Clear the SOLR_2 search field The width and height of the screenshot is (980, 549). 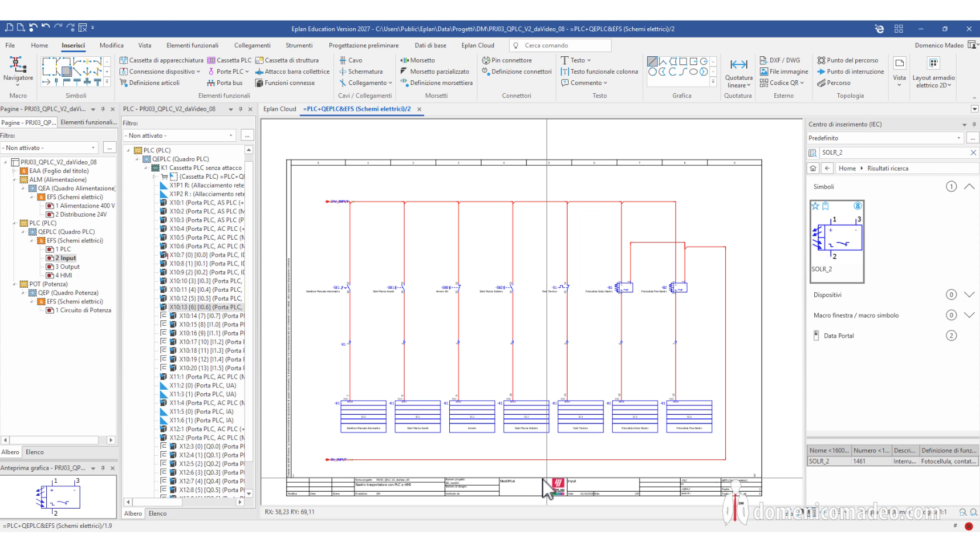[x=973, y=152]
